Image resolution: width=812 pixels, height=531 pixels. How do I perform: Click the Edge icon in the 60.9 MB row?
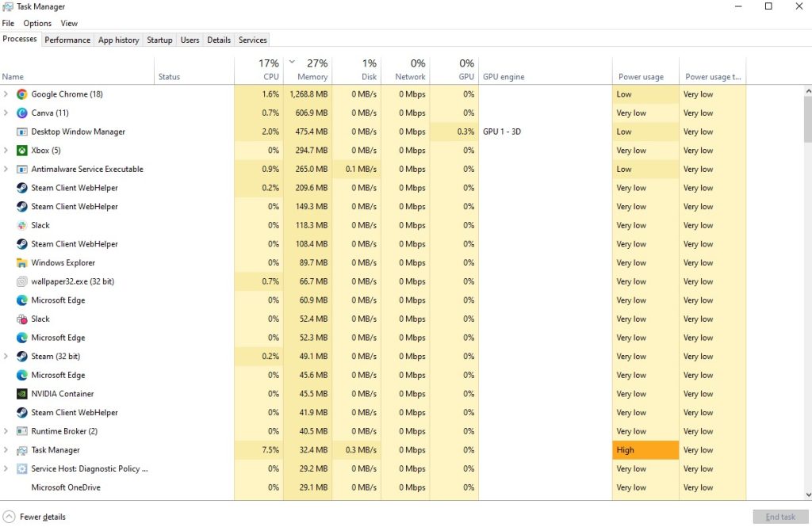[21, 300]
